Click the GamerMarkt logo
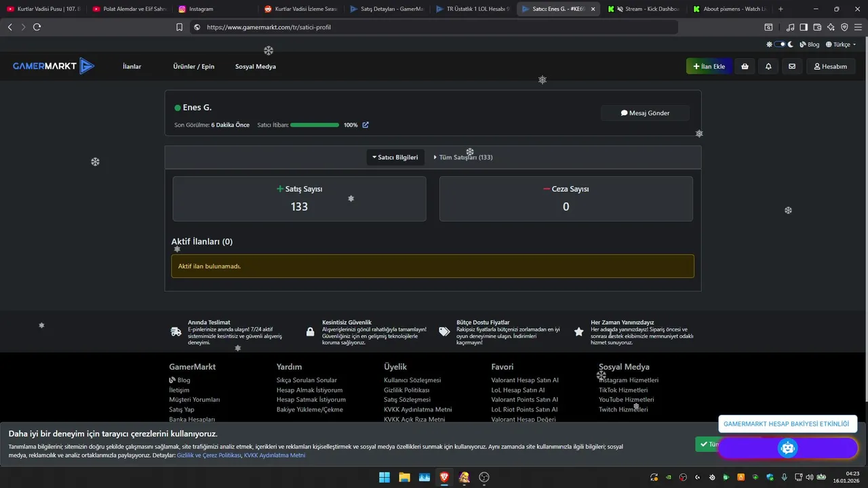The image size is (868, 488). click(x=54, y=66)
